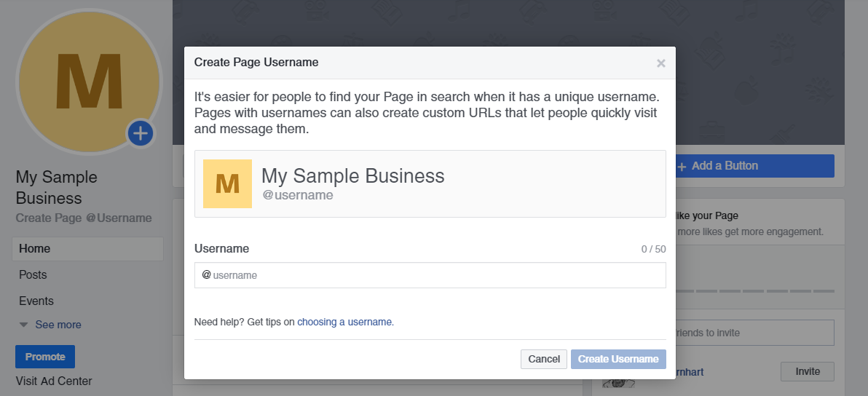Click the Add a Button button
Viewport: 868px width, 396px height.
754,166
